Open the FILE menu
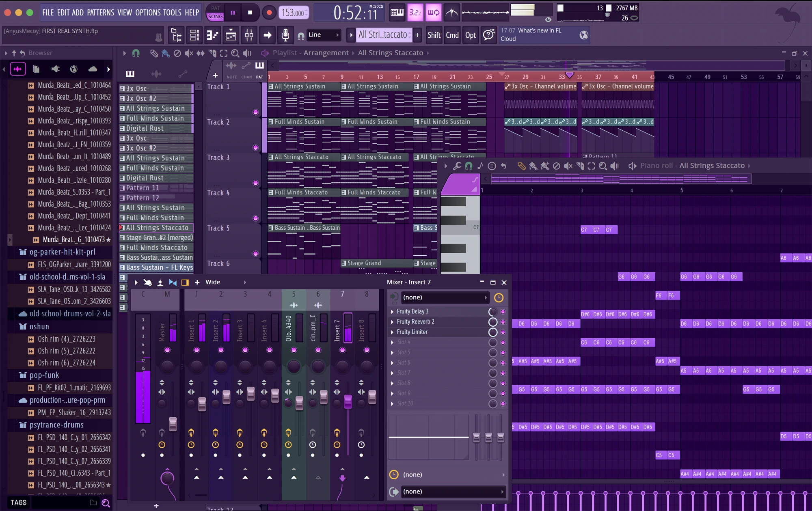The width and height of the screenshot is (812, 511). (x=48, y=13)
